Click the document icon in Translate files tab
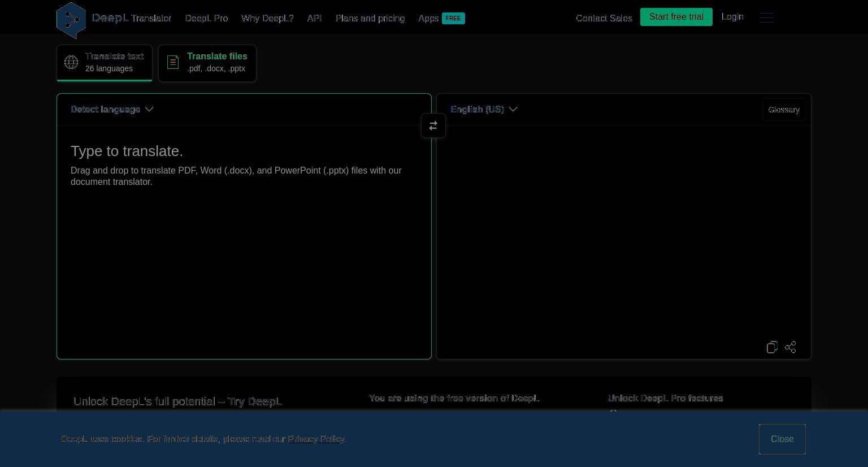Image resolution: width=868 pixels, height=467 pixels. 173,62
